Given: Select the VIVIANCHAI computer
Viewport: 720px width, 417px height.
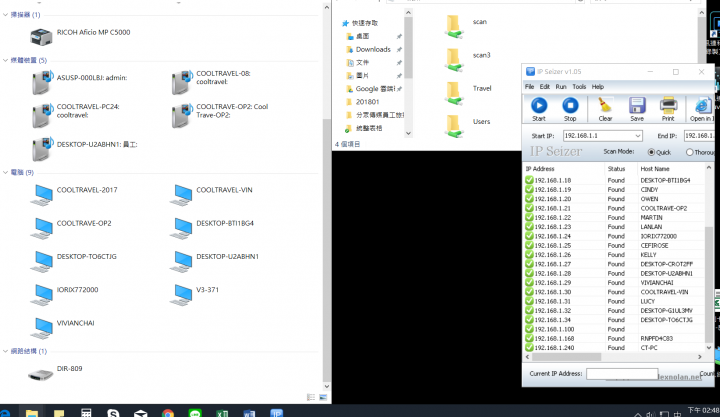Looking at the screenshot, I should [x=63, y=327].
